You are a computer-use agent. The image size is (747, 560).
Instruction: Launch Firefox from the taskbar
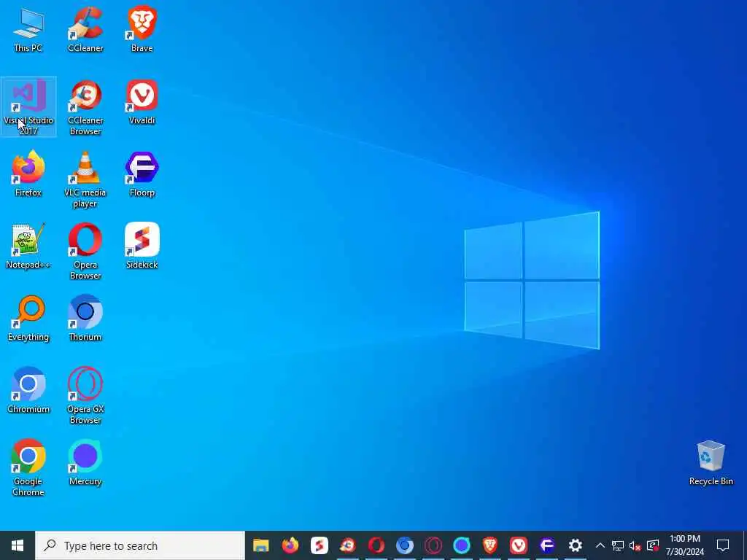click(290, 545)
